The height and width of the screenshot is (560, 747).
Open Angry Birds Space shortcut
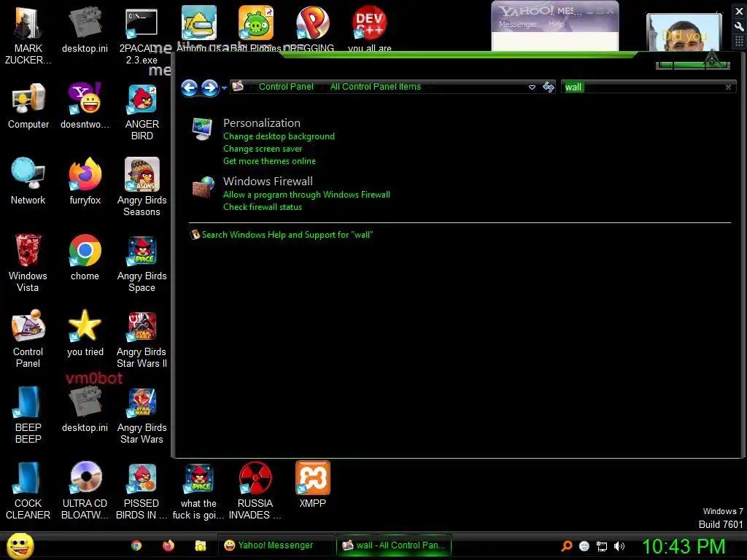142,262
